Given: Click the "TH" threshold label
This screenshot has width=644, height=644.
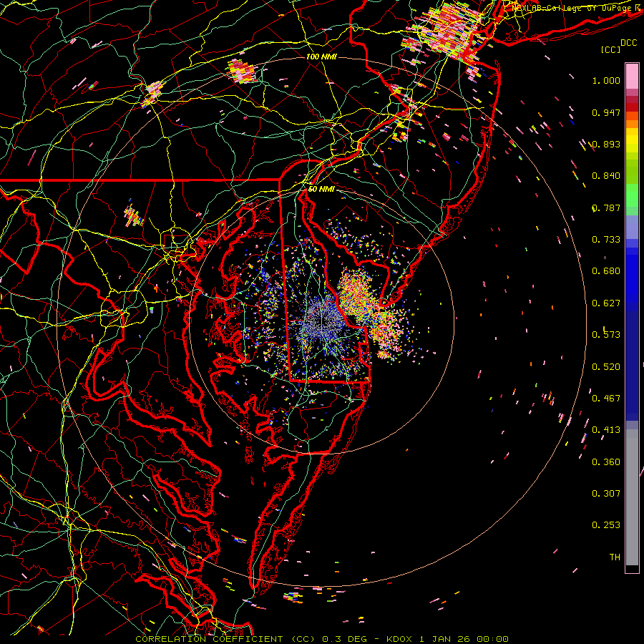Looking at the screenshot, I should click(x=615, y=557).
